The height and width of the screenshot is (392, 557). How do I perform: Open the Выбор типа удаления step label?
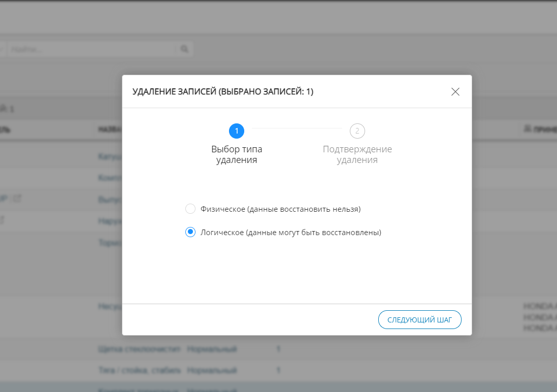pyautogui.click(x=237, y=154)
